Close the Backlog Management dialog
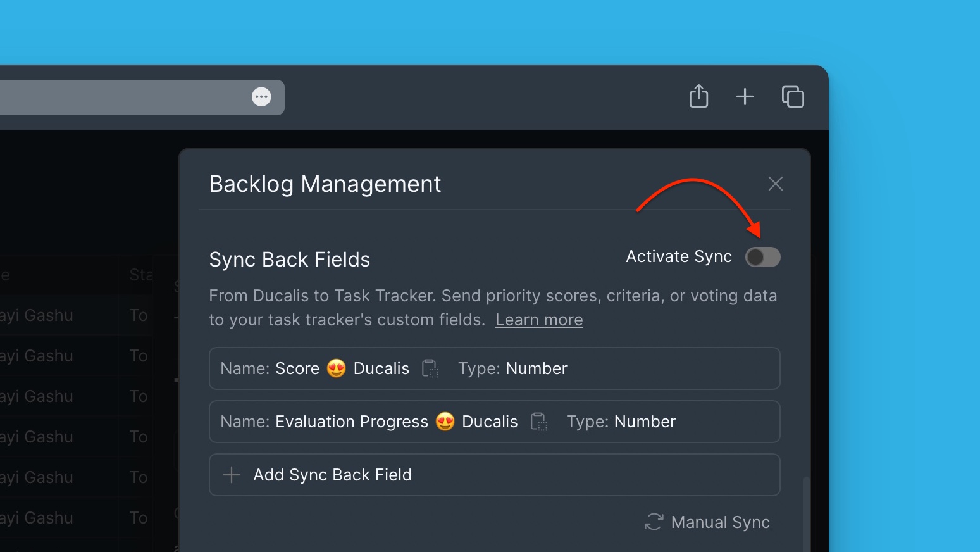This screenshot has height=552, width=980. (776, 184)
